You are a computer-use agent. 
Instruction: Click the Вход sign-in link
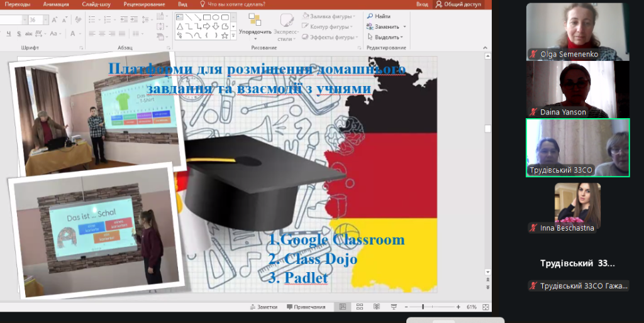[422, 4]
